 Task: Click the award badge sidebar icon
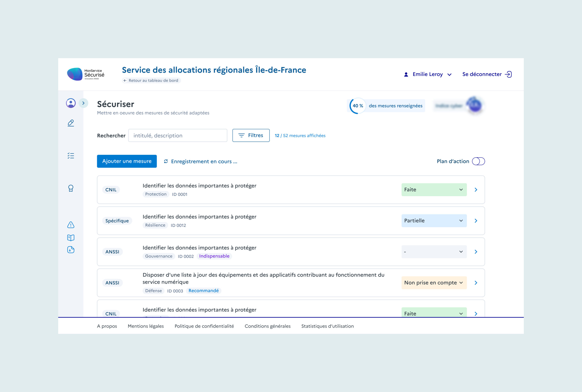(71, 188)
